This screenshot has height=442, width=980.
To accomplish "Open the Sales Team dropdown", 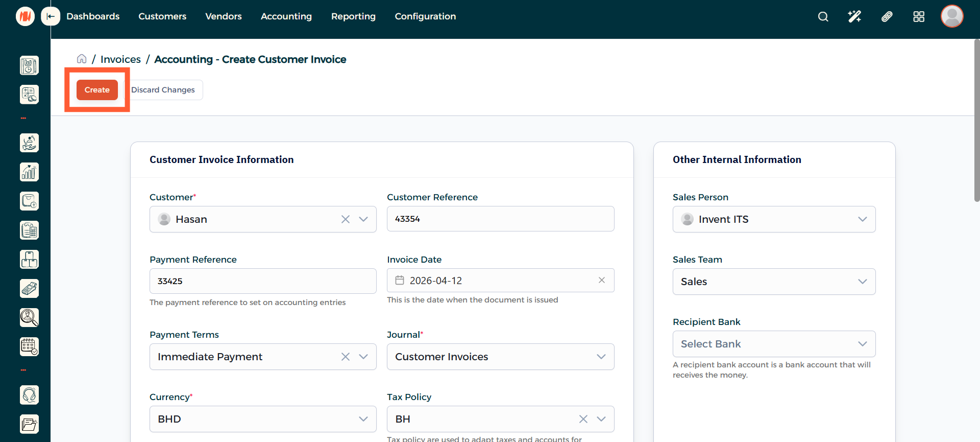I will [774, 282].
